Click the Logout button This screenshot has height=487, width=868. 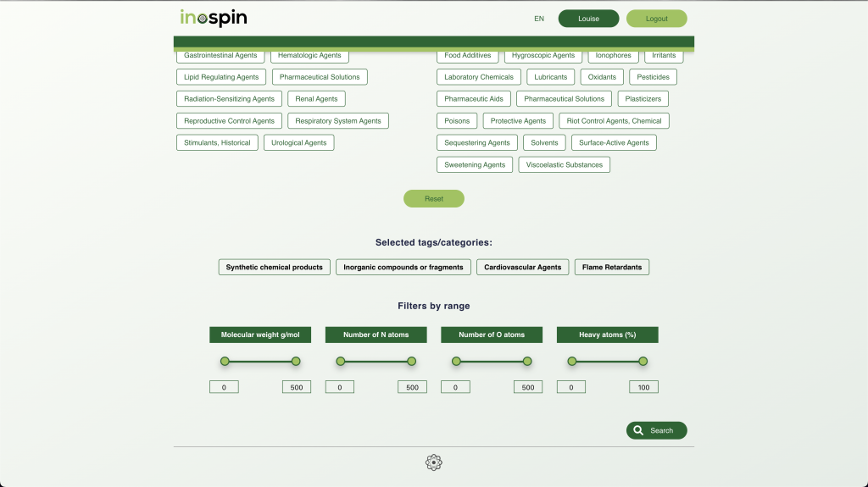point(657,19)
